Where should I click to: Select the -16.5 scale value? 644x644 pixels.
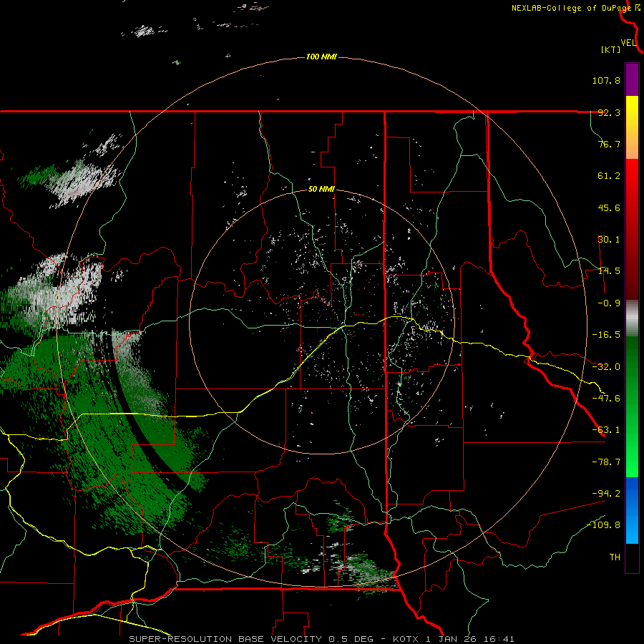tap(606, 335)
